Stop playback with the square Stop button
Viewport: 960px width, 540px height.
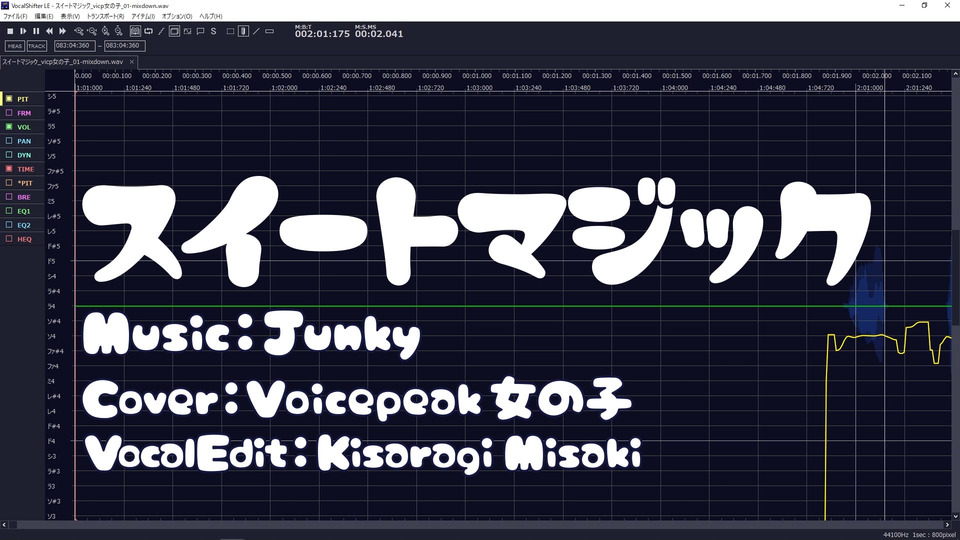point(10,31)
